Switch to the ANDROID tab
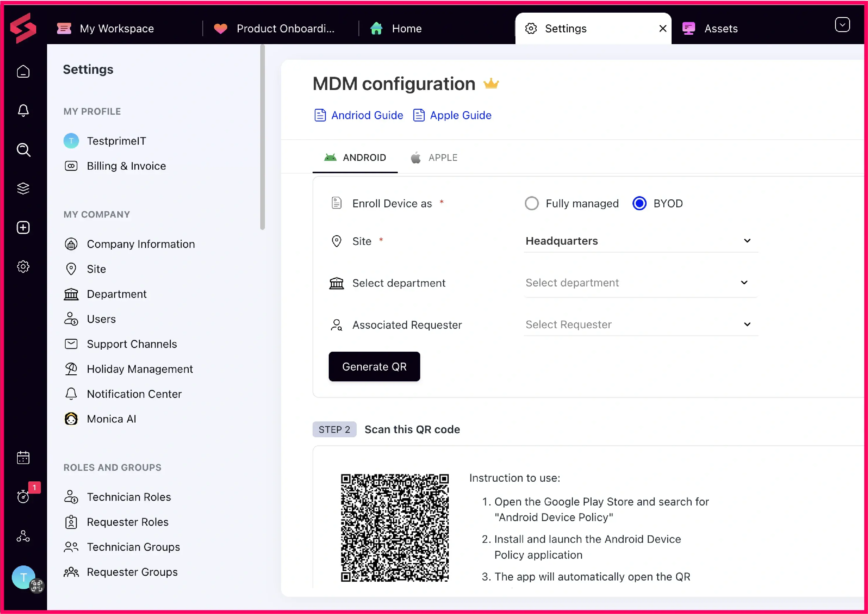Viewport: 868px width, 614px height. [355, 158]
